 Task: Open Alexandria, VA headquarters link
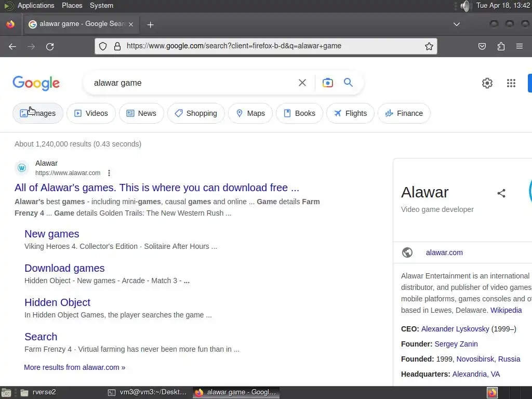(476, 374)
